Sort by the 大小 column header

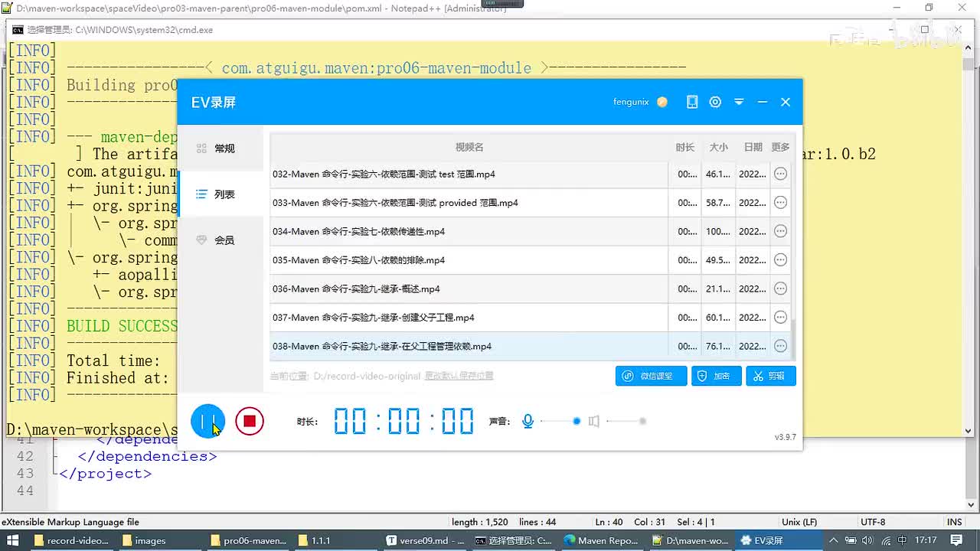[x=718, y=147]
